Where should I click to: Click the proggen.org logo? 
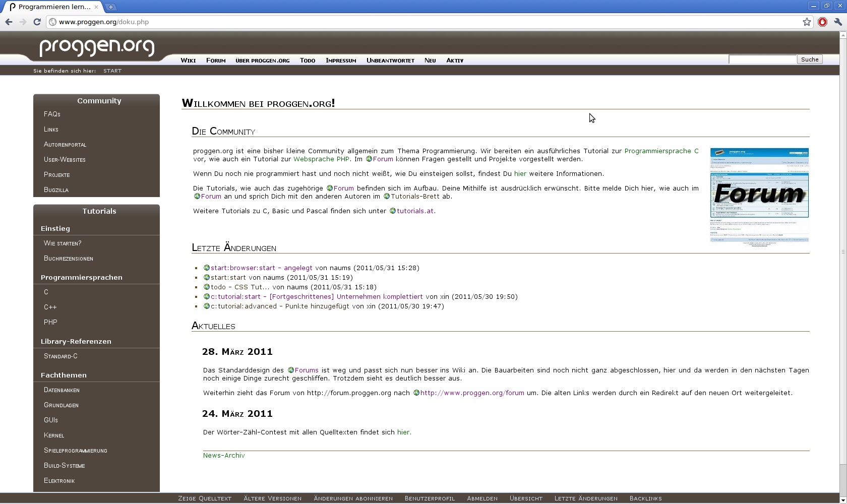(x=97, y=46)
